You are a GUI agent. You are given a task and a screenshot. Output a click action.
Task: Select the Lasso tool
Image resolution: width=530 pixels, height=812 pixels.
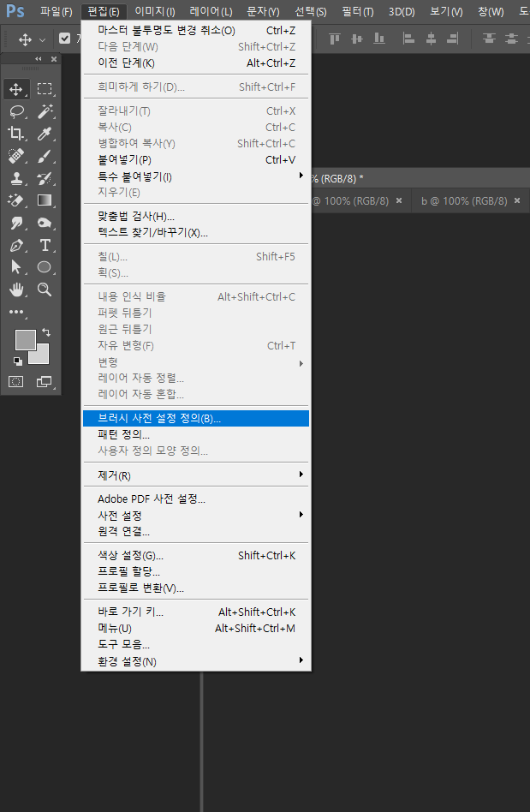(x=16, y=111)
